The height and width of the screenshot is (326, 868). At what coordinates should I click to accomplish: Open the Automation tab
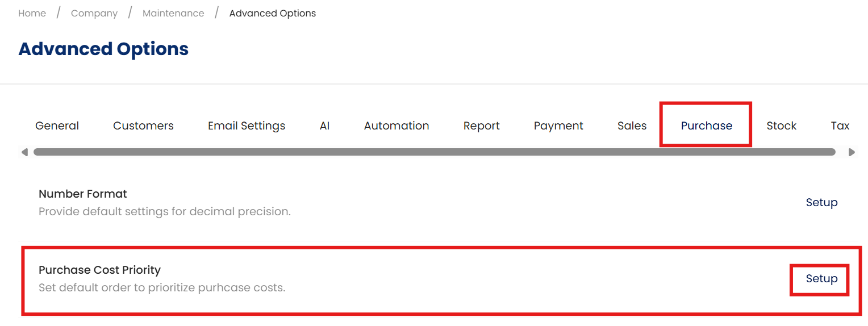point(397,126)
